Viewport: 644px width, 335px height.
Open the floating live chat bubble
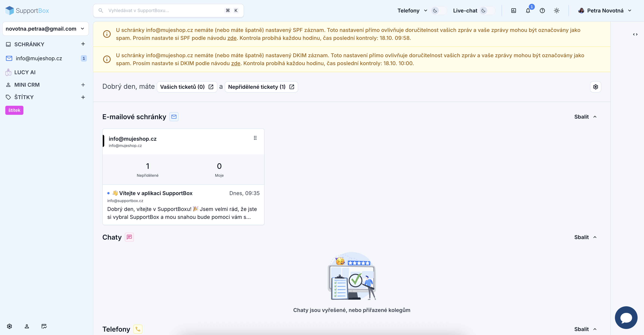[x=626, y=317]
